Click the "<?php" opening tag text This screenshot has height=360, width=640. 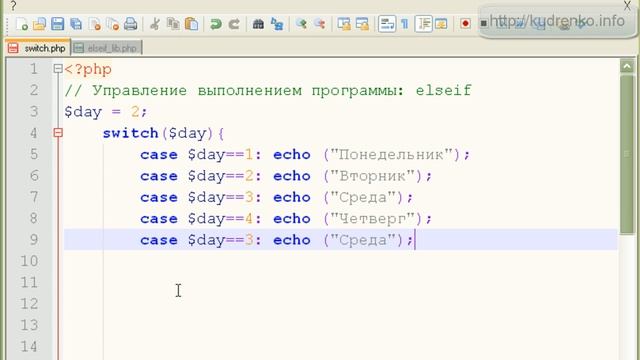click(x=88, y=69)
